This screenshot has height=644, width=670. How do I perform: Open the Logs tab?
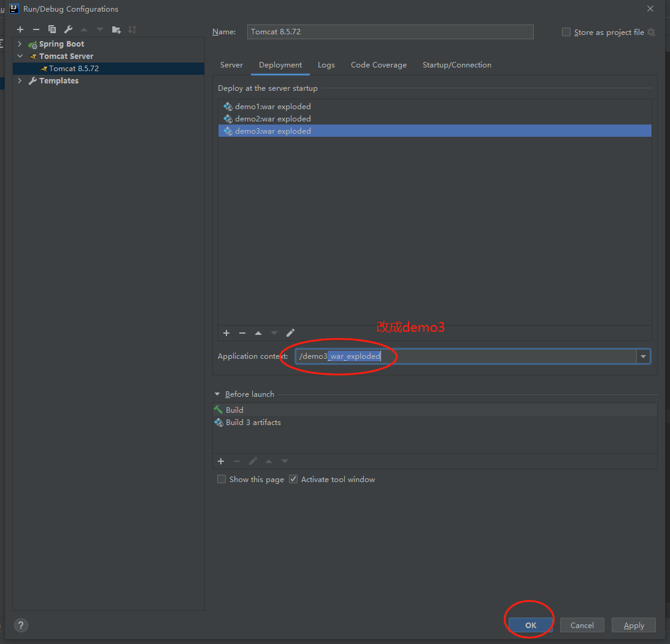tap(326, 65)
